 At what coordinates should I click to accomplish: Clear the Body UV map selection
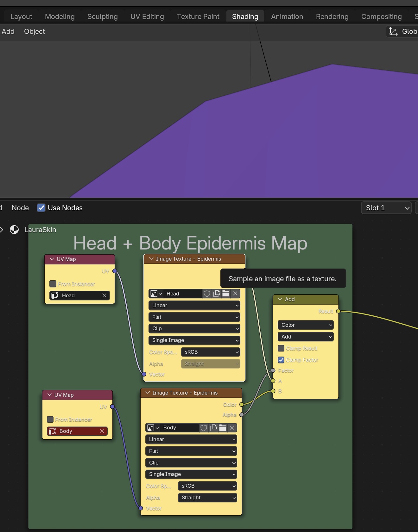[x=102, y=431]
